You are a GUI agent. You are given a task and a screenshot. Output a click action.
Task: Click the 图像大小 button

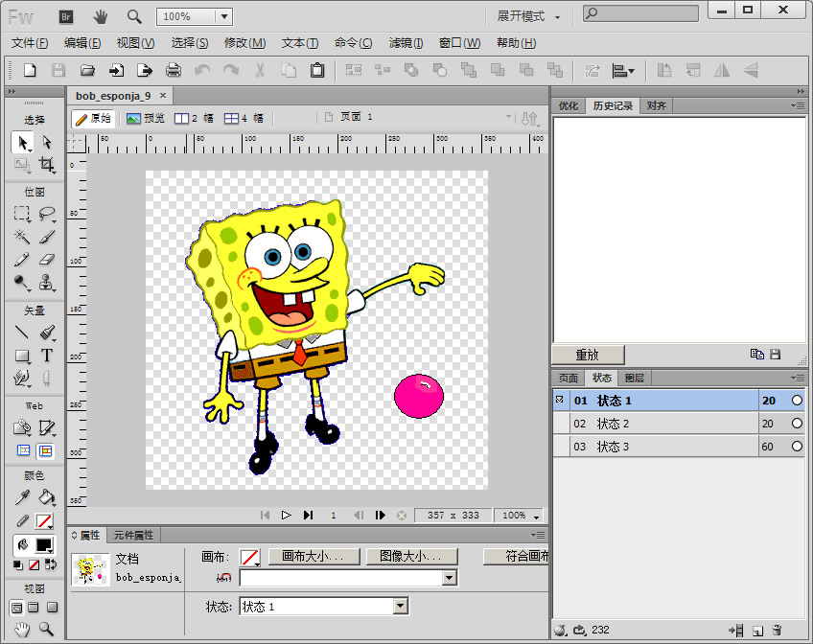pos(411,557)
